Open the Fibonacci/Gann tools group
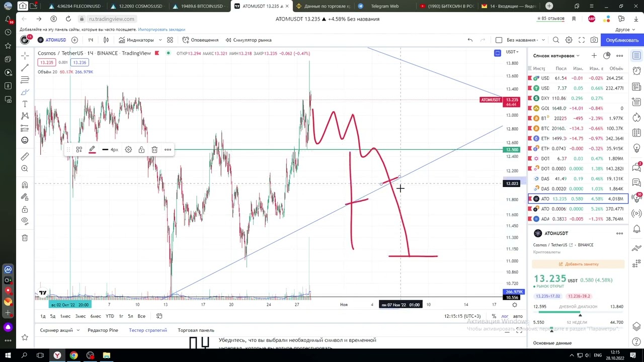The height and width of the screenshot is (362, 644). [x=25, y=79]
